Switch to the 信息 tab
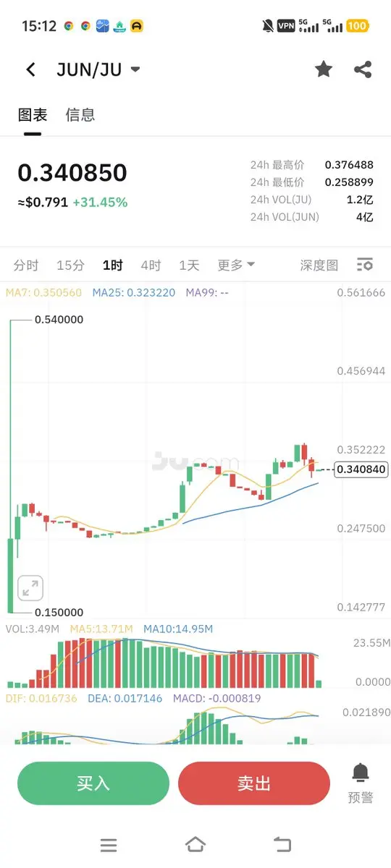 [80, 114]
